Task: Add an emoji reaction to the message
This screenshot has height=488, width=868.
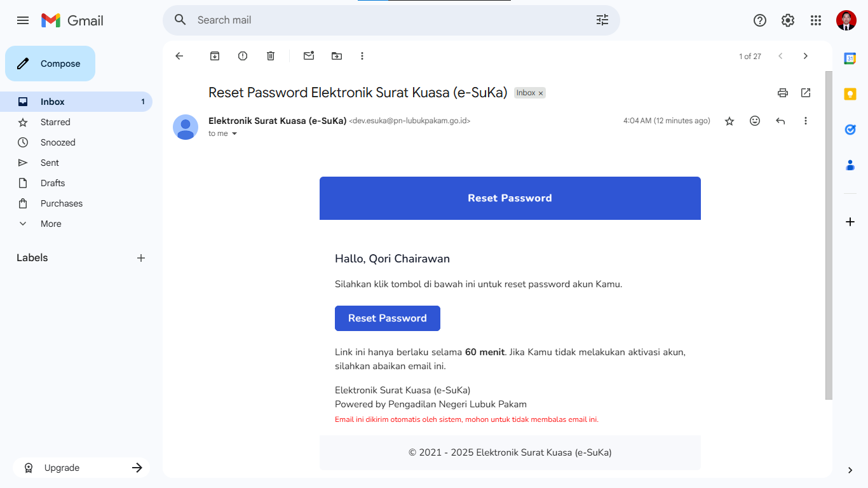Action: (x=755, y=121)
